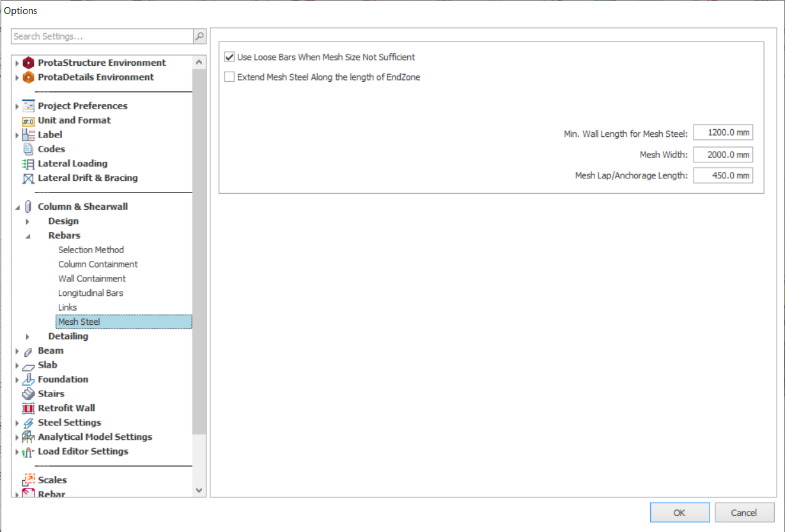
Task: Select Longitudinal Bars in the tree
Action: [90, 293]
